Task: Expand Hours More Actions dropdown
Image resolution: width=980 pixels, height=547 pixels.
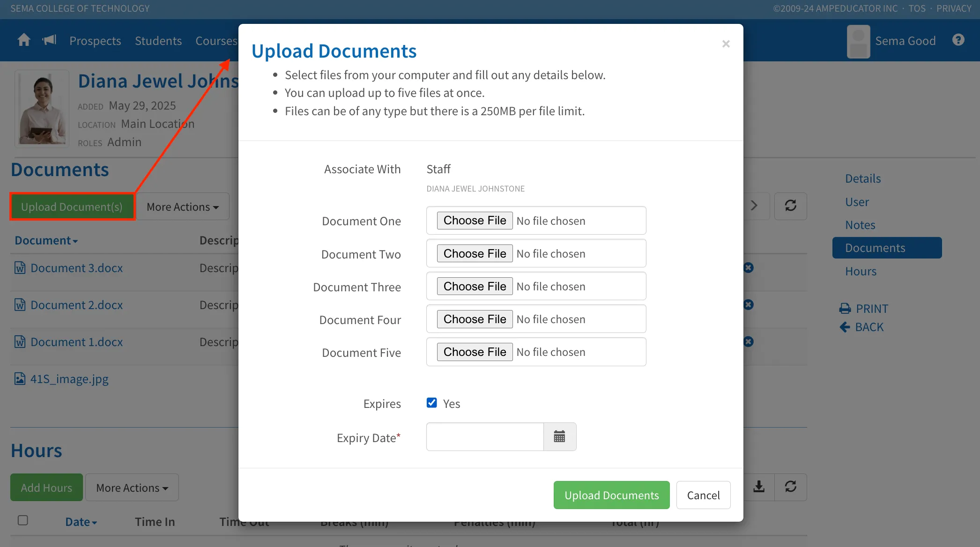Action: click(132, 488)
